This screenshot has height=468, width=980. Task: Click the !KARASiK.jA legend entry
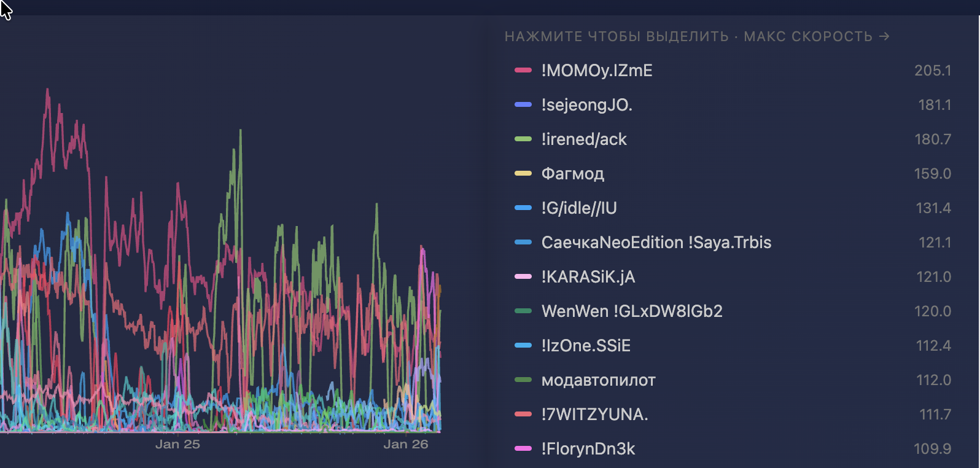point(588,277)
